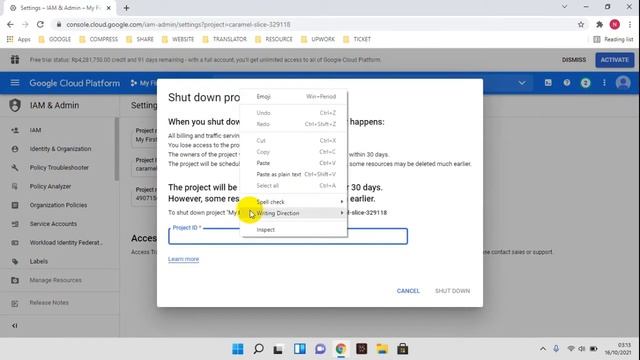
Task: Open Chrome browser menu dots
Action: click(x=630, y=24)
